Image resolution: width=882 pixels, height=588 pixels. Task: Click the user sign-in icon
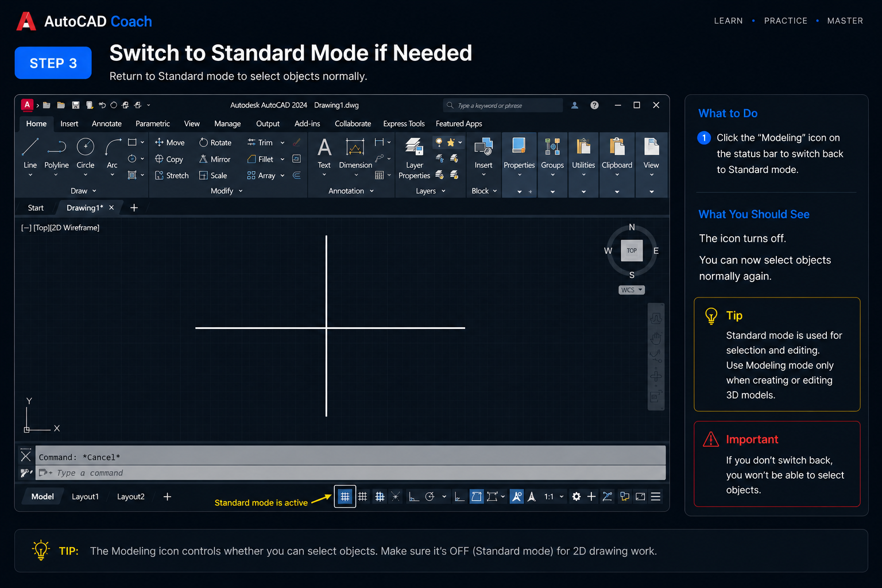point(575,105)
